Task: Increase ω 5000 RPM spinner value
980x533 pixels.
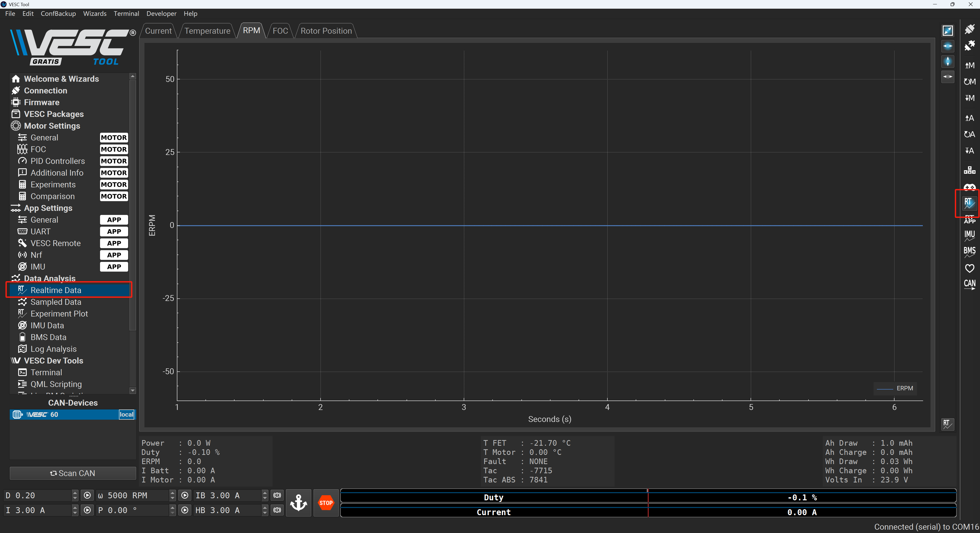Action: 173,493
